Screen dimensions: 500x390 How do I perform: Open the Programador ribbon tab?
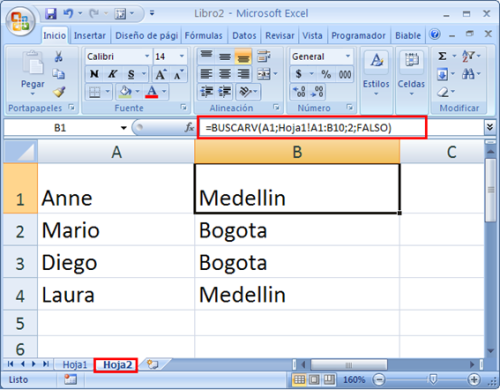(x=358, y=35)
